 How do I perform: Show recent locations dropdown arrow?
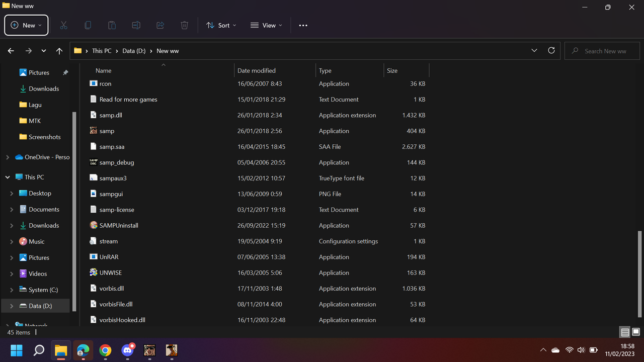pos(44,51)
